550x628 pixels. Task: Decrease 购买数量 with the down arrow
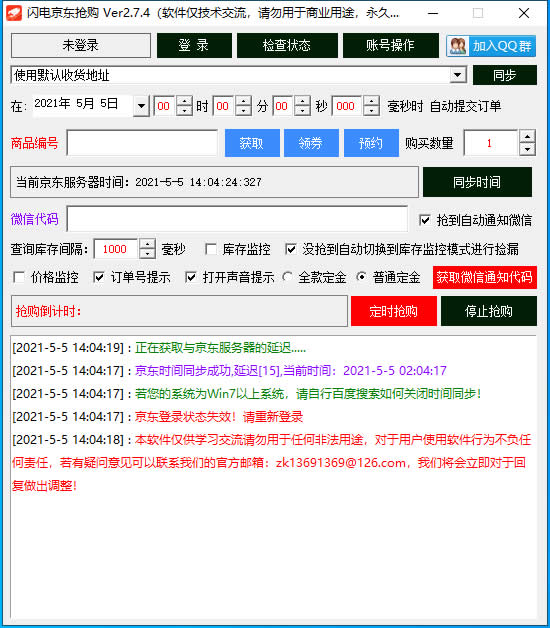[527, 149]
